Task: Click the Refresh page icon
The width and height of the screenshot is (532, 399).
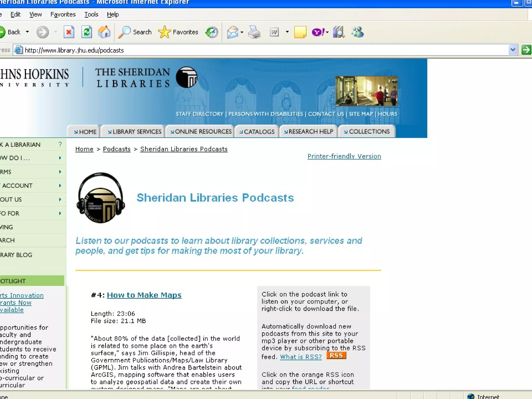Action: (x=87, y=32)
